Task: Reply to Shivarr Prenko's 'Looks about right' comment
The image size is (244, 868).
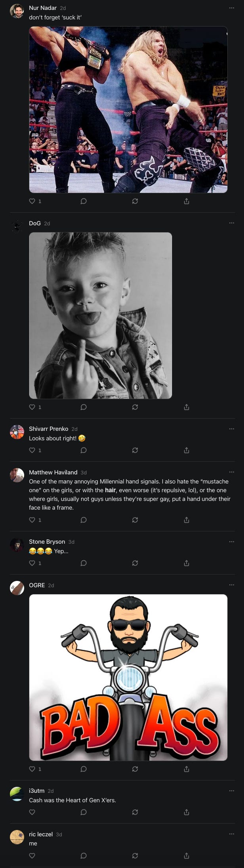Action: (84, 450)
